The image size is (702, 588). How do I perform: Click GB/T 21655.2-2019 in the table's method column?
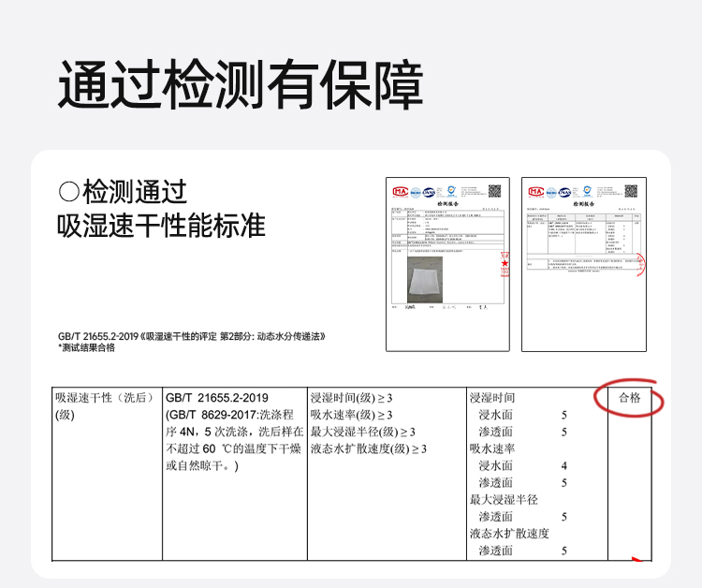tap(217, 398)
